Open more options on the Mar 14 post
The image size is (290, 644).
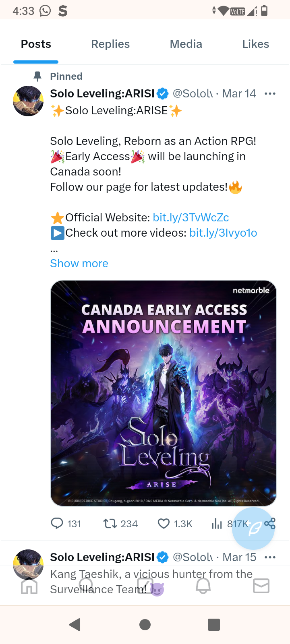tap(270, 94)
